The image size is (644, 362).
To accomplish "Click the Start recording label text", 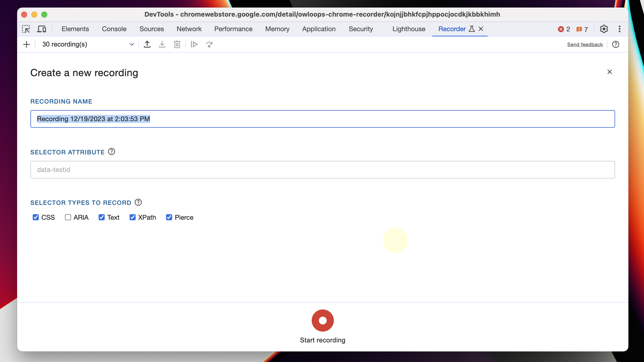I will (x=323, y=340).
